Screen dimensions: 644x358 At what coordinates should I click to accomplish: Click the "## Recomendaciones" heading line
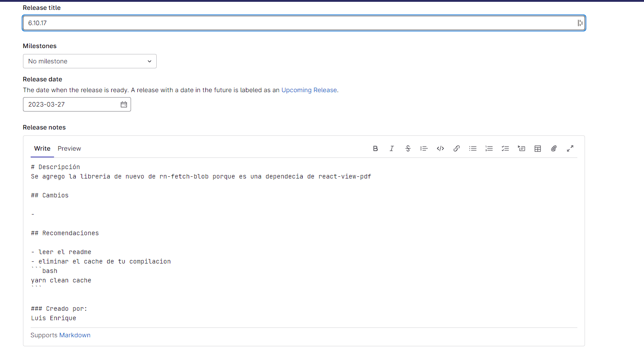coord(65,233)
